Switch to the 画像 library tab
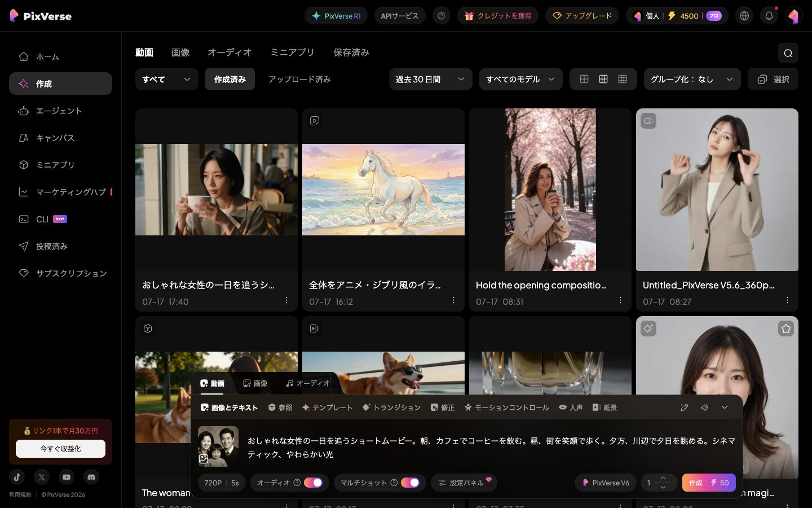This screenshot has width=812, height=508. [180, 52]
